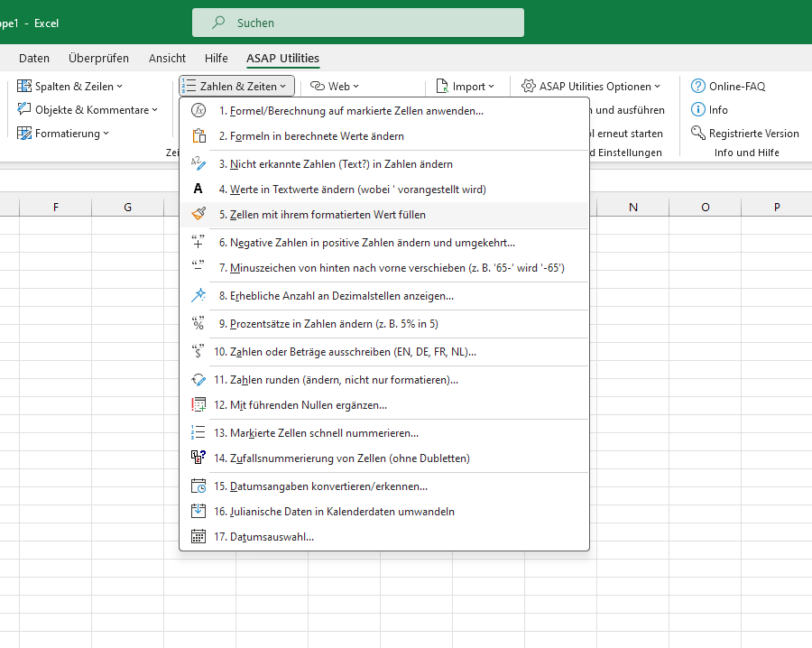Choose Formel/Berechnung auf markierte Zellen anwenden
Image resolution: width=812 pixels, height=648 pixels.
click(x=384, y=110)
